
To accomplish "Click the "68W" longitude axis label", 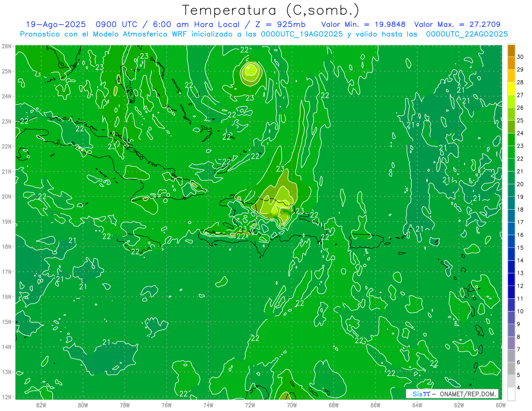I will 334,405.
